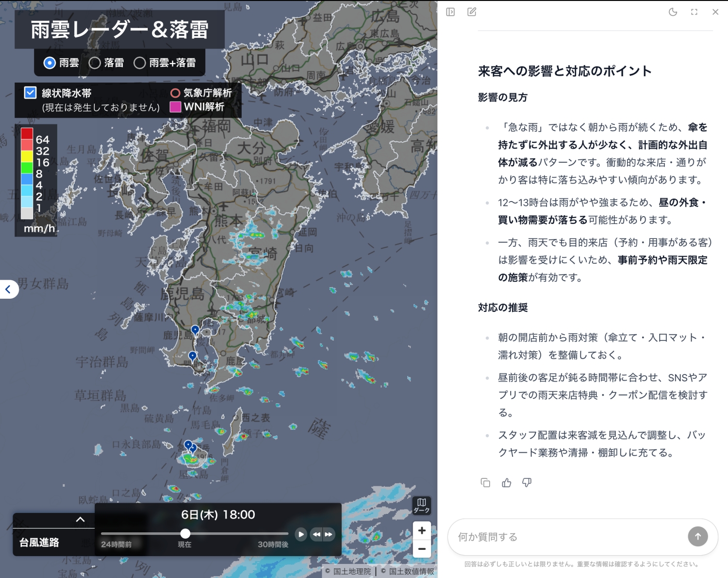Copy the response text

(x=485, y=482)
